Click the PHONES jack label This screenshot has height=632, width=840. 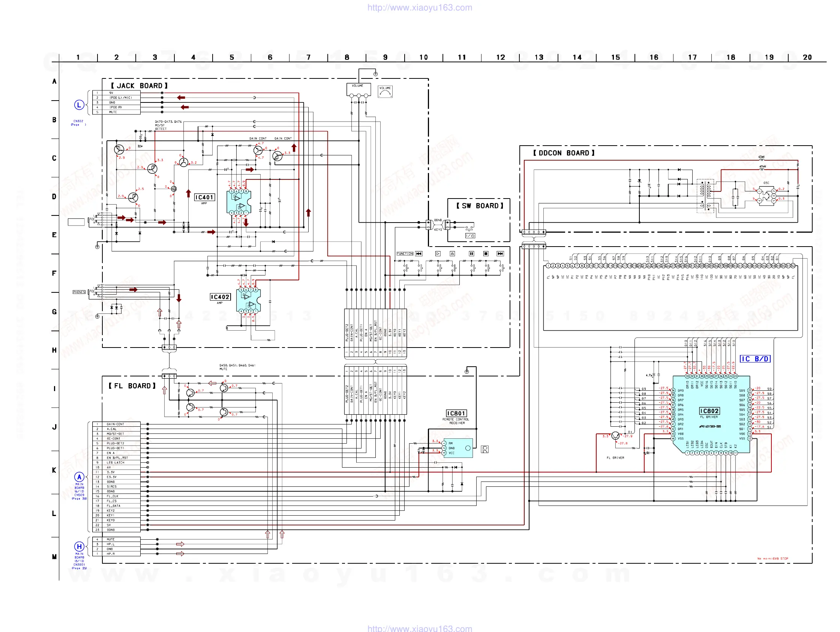pyautogui.click(x=79, y=292)
